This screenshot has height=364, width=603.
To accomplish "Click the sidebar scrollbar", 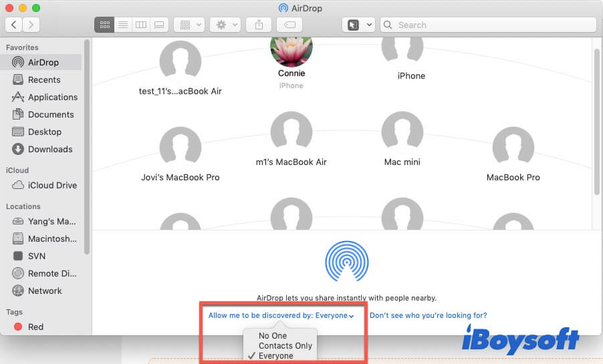I will 87,146.
